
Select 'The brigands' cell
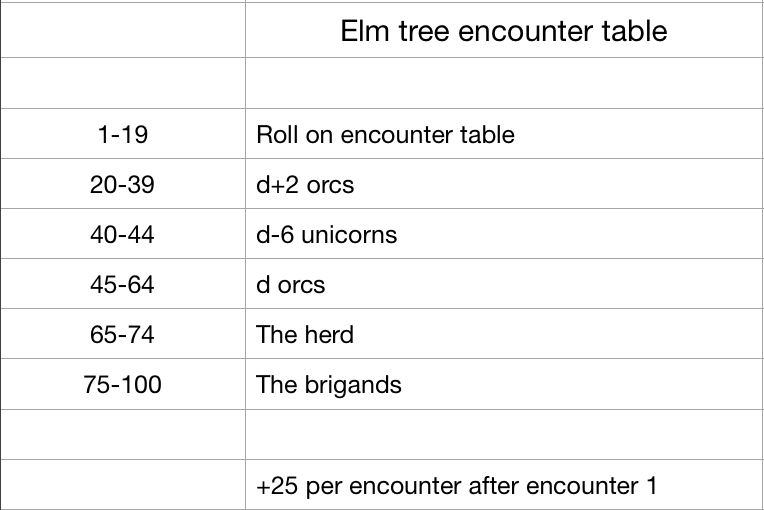pyautogui.click(x=504, y=384)
